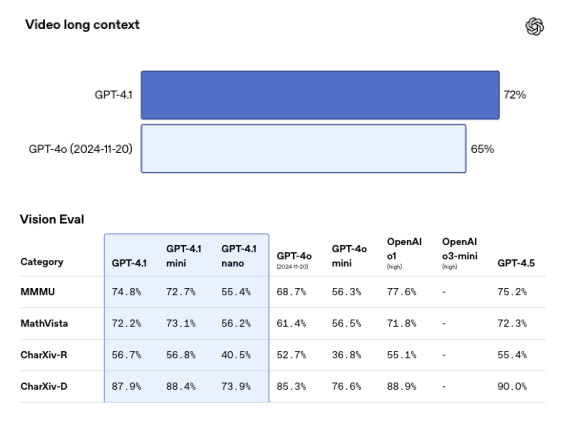Viewport: 574px width, 421px height.
Task: Click the Vision Eval heading
Action: 52,219
